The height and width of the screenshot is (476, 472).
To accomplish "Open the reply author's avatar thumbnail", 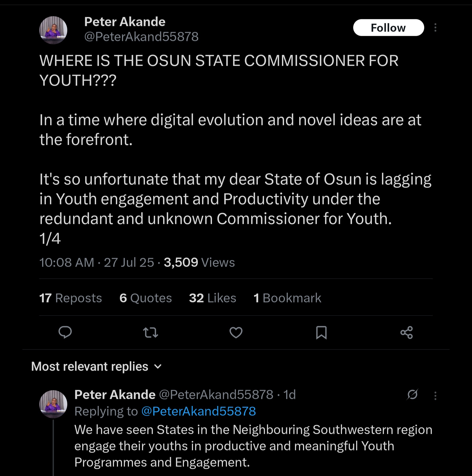I will pos(53,404).
